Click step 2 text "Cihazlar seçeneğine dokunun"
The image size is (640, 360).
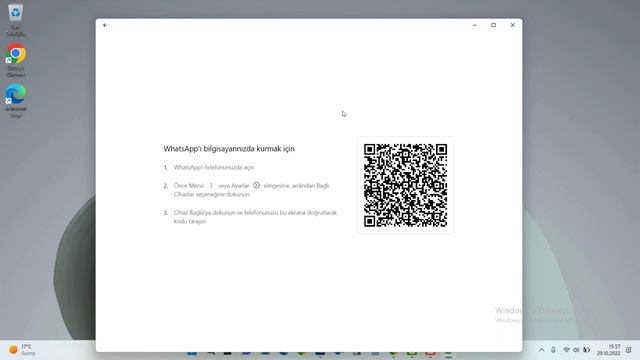[211, 194]
